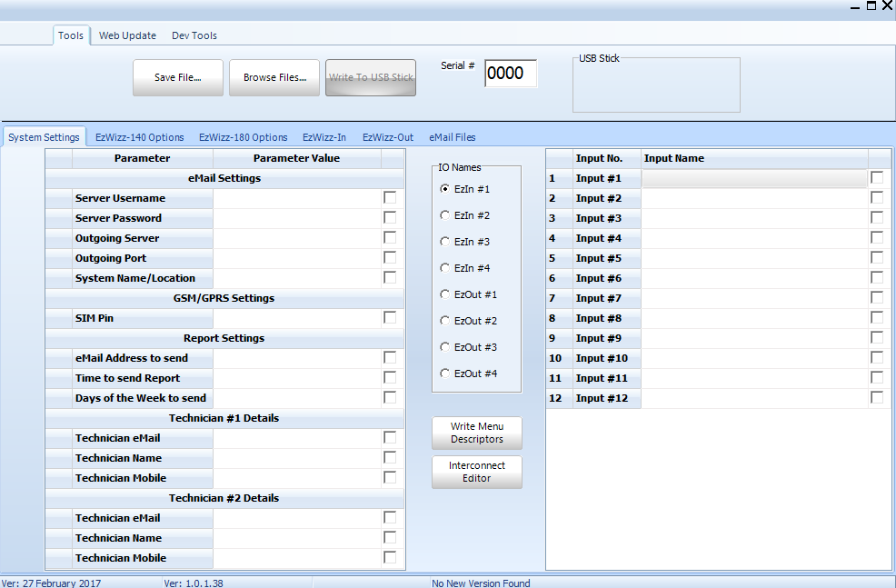Tick the Server Username checkbox
896x588 pixels.
(x=390, y=198)
